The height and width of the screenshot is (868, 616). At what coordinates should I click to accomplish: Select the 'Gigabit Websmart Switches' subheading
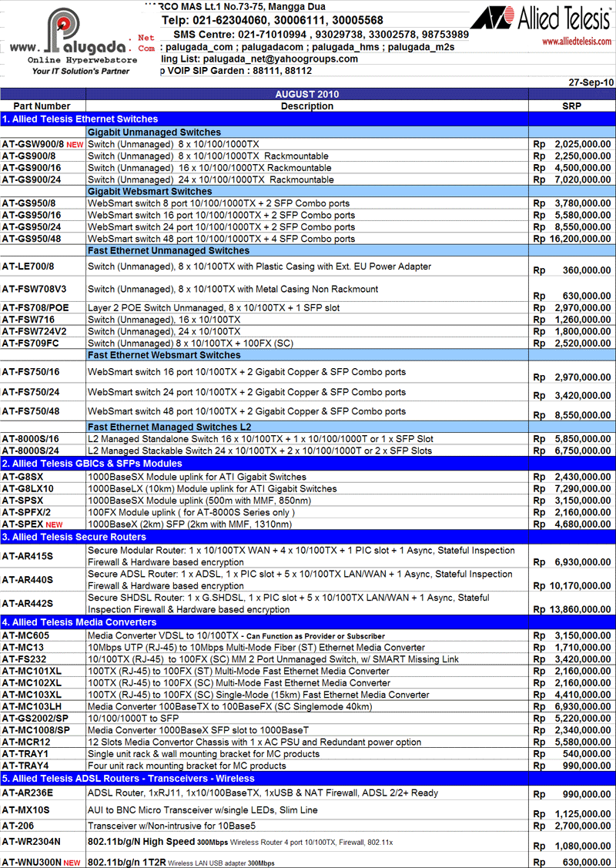pyautogui.click(x=150, y=192)
